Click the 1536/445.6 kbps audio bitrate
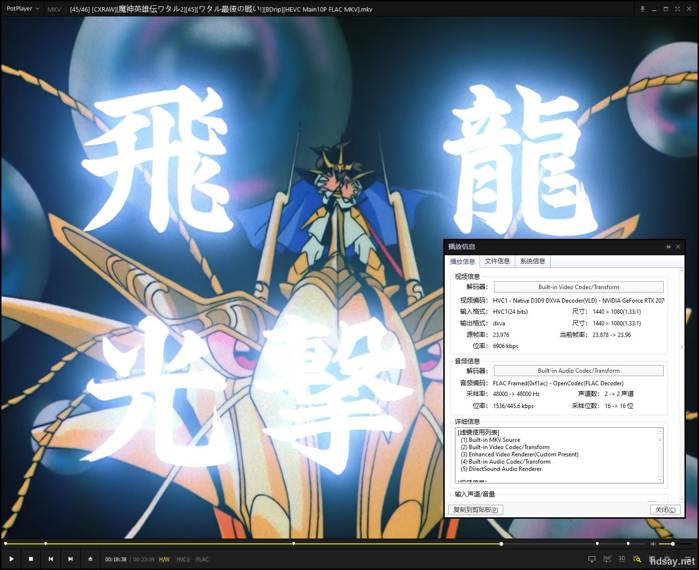Image resolution: width=699 pixels, height=570 pixels. pos(513,406)
